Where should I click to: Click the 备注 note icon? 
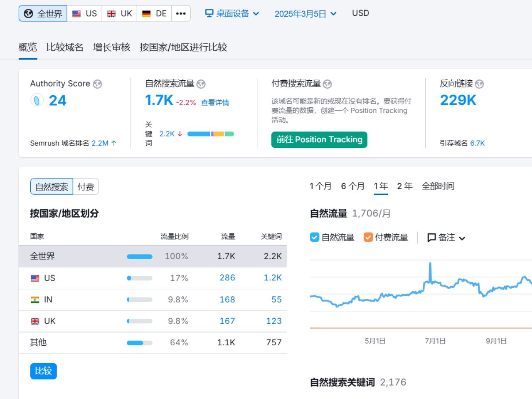click(432, 238)
